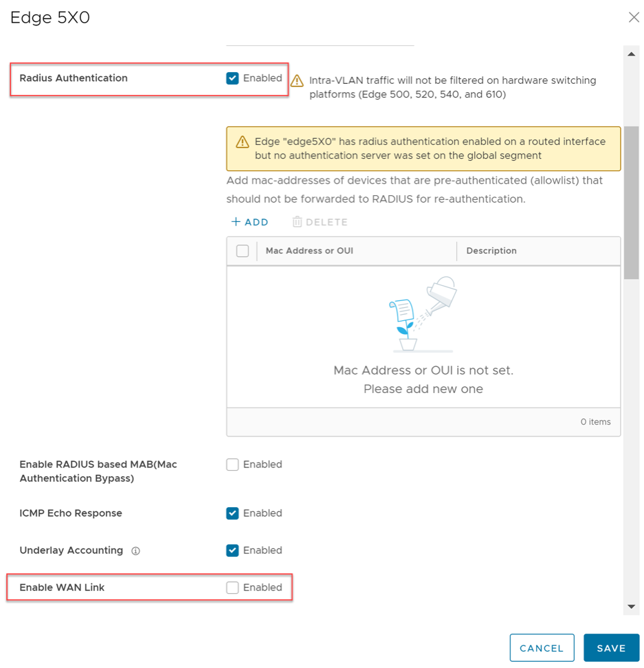Uncheck ICMP Echo Response
This screenshot has width=644, height=668.
coord(232,513)
